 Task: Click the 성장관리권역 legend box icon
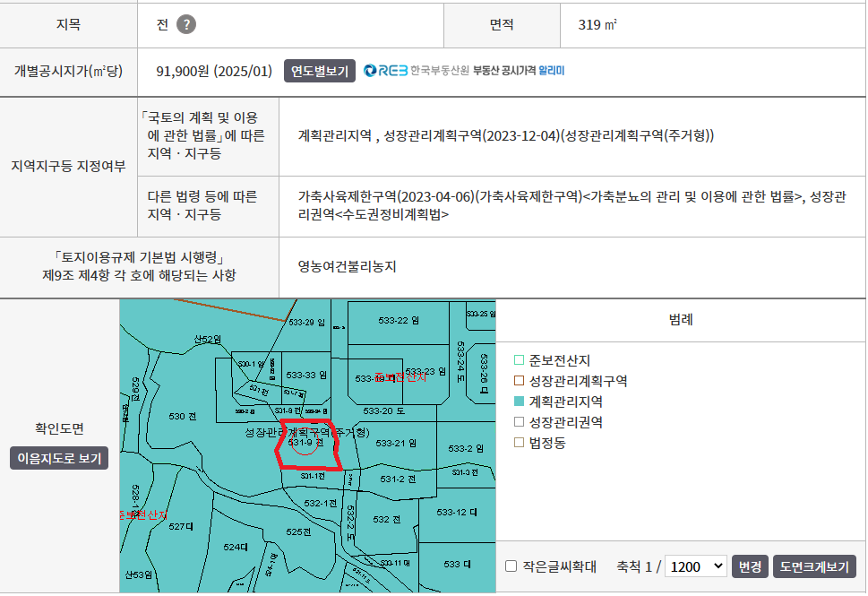(519, 422)
